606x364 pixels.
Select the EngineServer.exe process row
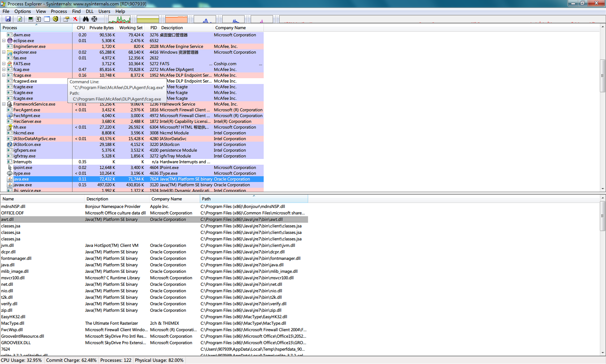(x=132, y=46)
